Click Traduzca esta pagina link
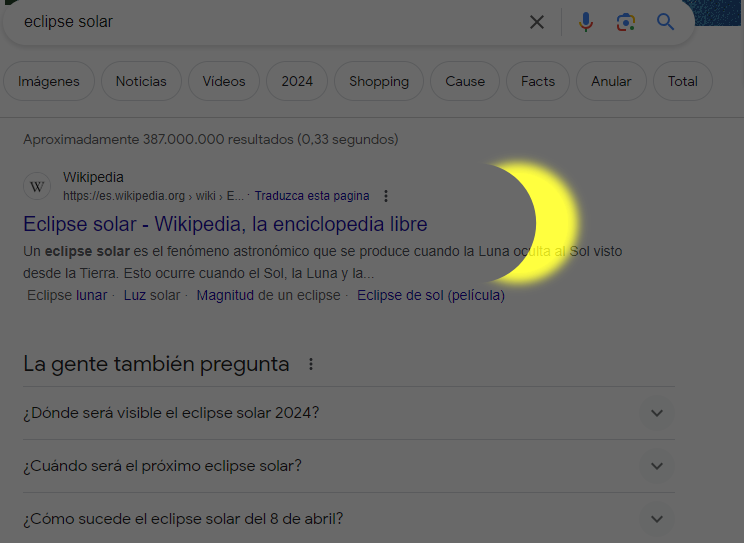The height and width of the screenshot is (543, 744). tap(312, 196)
